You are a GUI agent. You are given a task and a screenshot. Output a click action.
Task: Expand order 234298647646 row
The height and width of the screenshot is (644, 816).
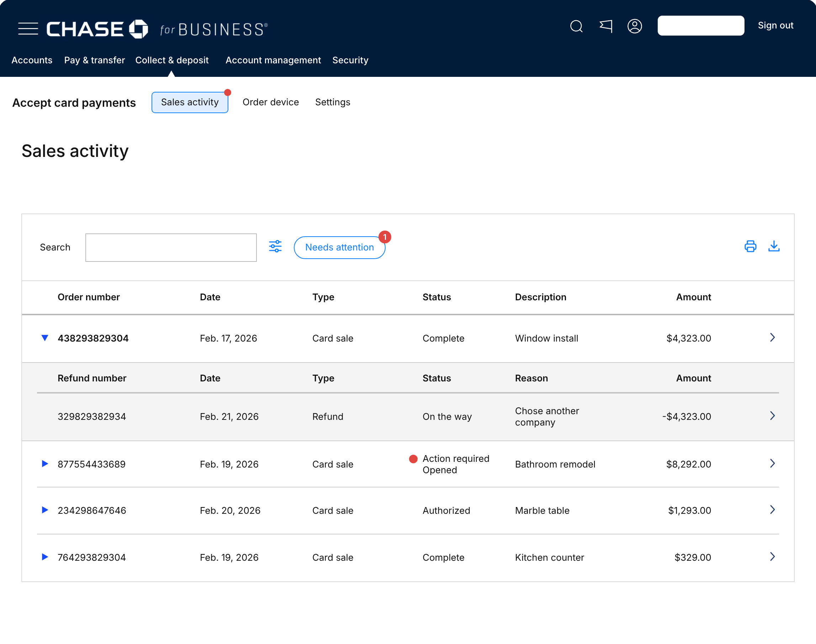click(x=44, y=510)
